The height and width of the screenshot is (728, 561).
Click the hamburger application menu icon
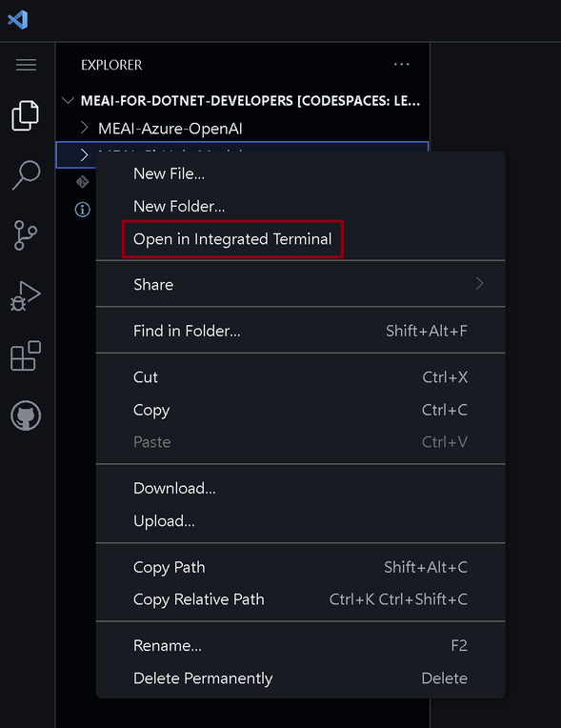tap(26, 65)
